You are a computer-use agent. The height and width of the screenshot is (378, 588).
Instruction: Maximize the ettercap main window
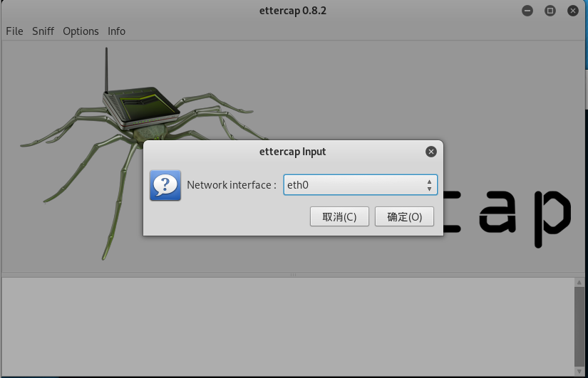point(550,11)
